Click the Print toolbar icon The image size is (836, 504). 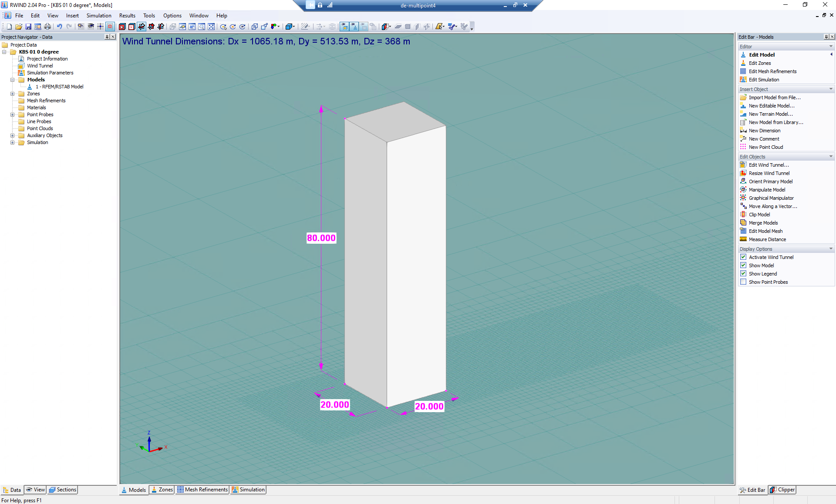pyautogui.click(x=47, y=27)
